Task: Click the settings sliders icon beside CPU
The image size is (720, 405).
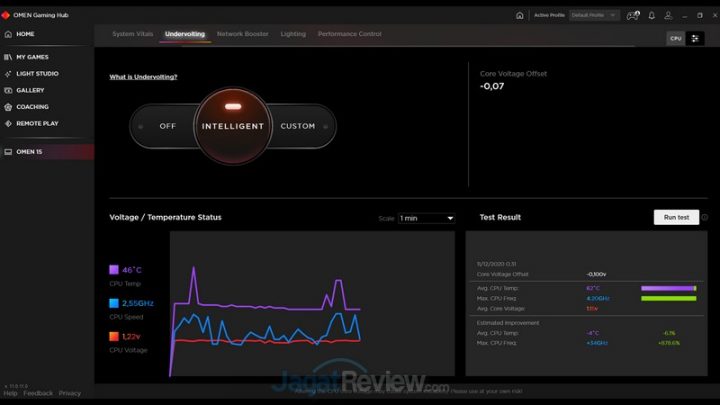Action: 696,38
